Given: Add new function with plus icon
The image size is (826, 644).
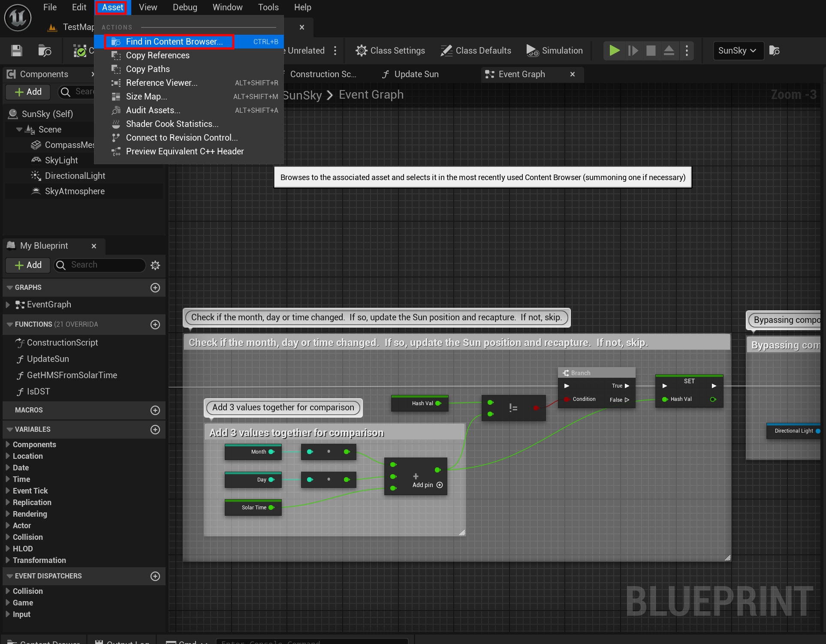Looking at the screenshot, I should point(155,324).
